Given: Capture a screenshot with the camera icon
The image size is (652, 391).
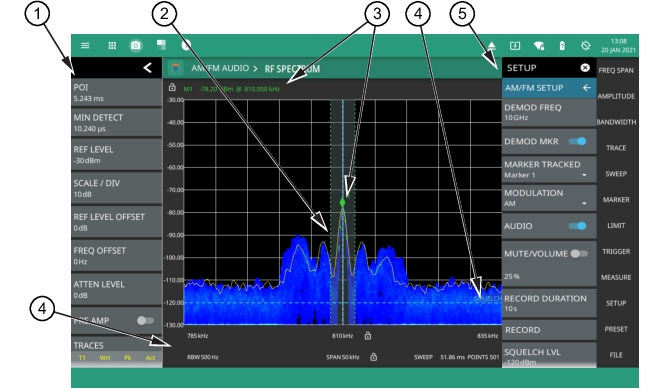Looking at the screenshot, I should (136, 45).
